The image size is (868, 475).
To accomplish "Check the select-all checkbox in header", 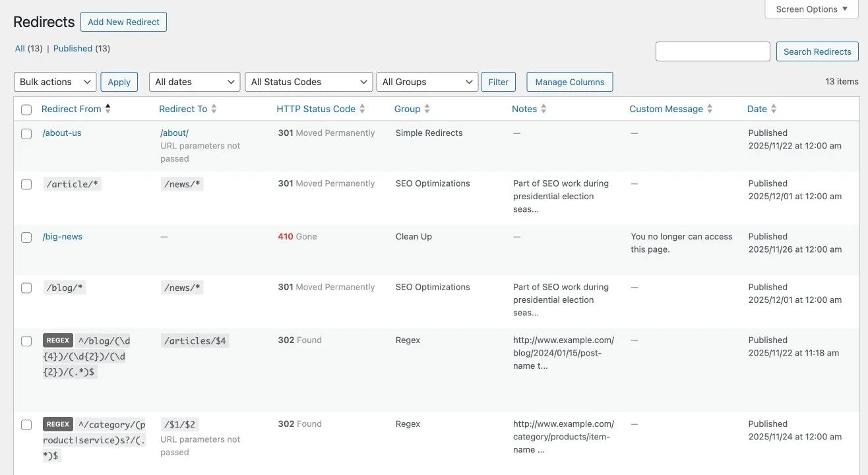I will [26, 110].
